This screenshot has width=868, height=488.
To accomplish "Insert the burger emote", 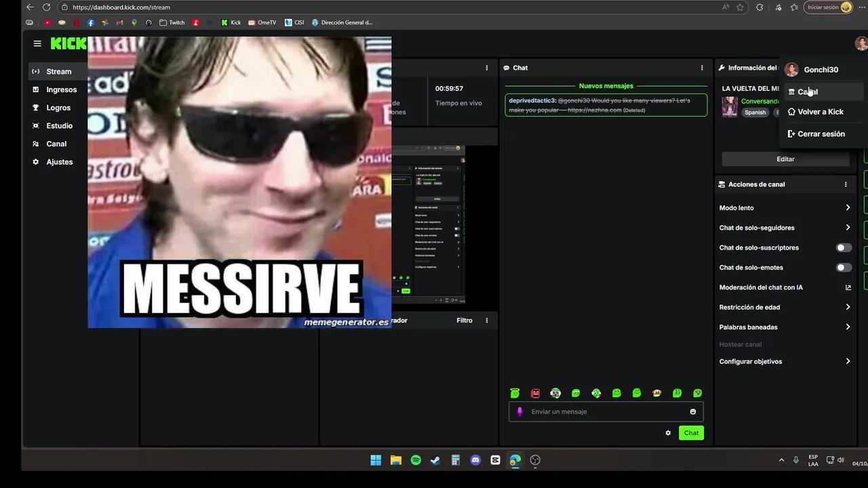I will click(x=657, y=393).
